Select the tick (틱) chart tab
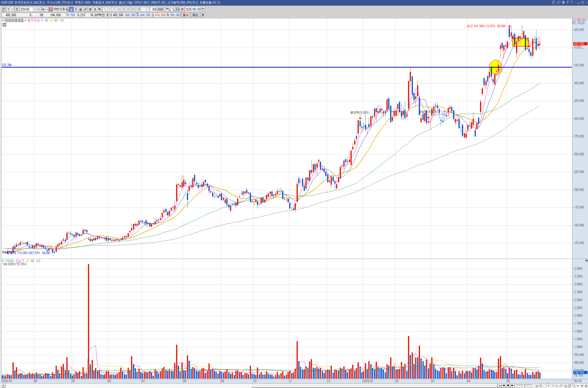Screen dimensions: 588x388 pyautogui.click(x=100, y=9)
